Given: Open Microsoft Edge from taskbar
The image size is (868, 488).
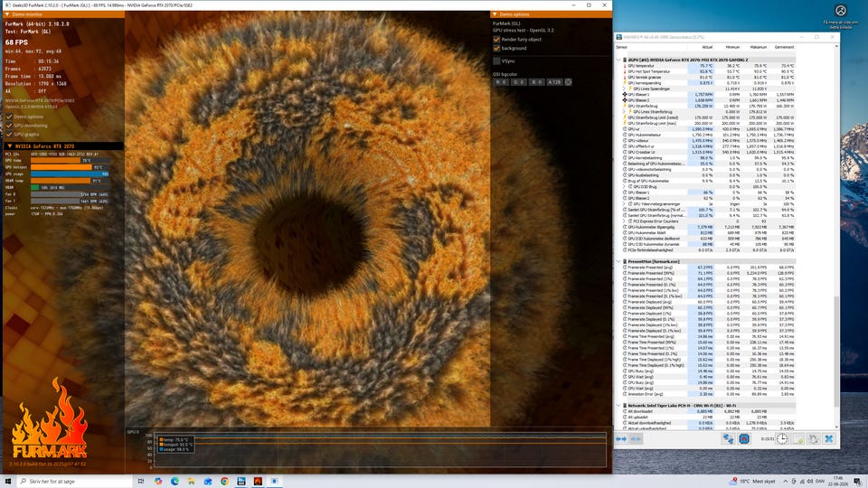Looking at the screenshot, I should click(x=175, y=482).
